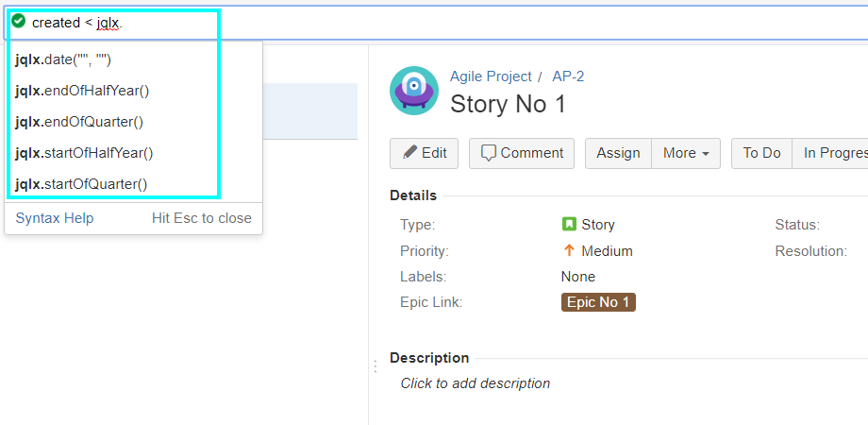Click the Medium priority value
The height and width of the screenshot is (425, 868).
607,251
